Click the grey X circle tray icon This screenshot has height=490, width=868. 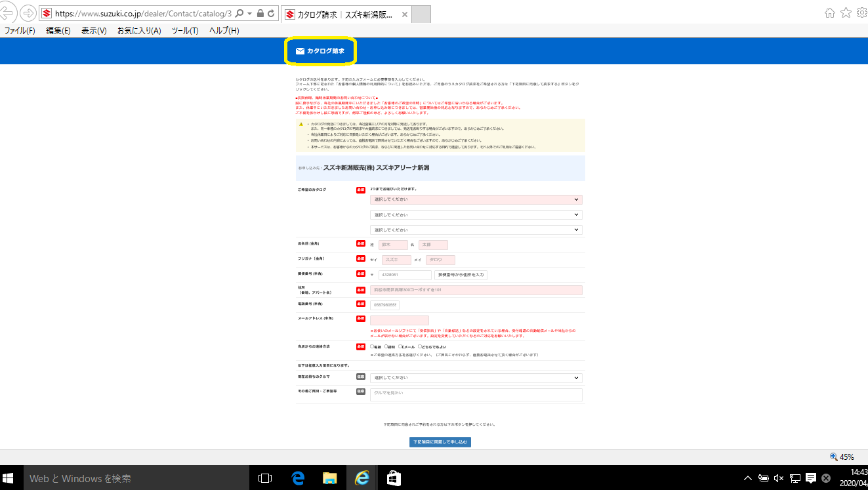(x=826, y=478)
